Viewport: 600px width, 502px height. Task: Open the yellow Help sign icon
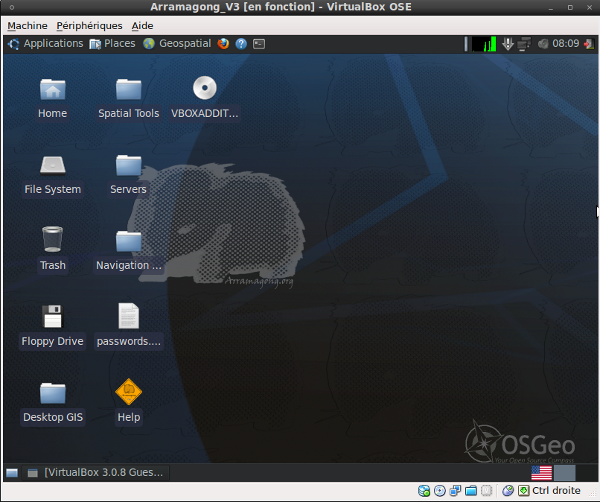pos(128,392)
